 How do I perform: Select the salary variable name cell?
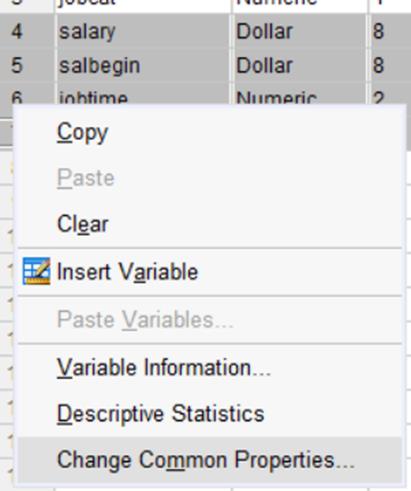coord(143,32)
